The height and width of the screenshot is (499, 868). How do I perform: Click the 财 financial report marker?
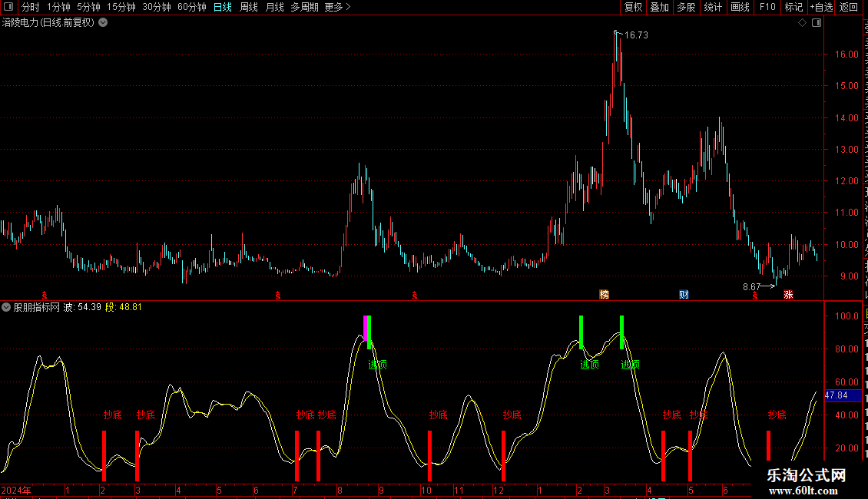tap(684, 295)
